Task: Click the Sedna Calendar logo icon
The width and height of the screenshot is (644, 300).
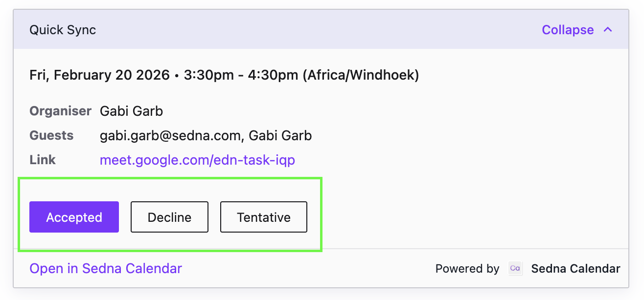Action: [515, 268]
